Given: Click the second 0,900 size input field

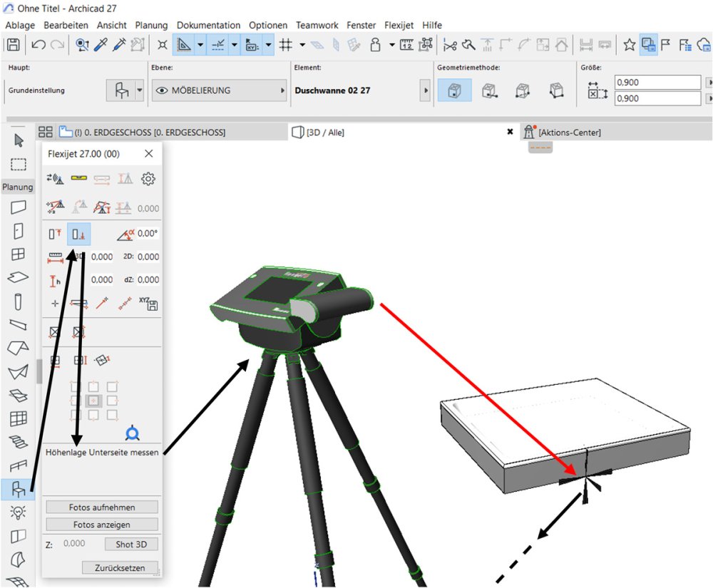Looking at the screenshot, I should pyautogui.click(x=657, y=98).
